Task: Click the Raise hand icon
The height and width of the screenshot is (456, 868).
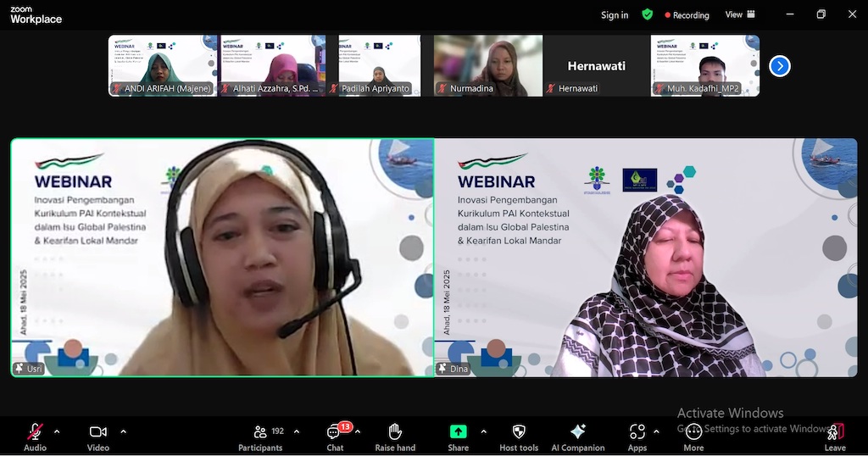Action: (x=395, y=436)
